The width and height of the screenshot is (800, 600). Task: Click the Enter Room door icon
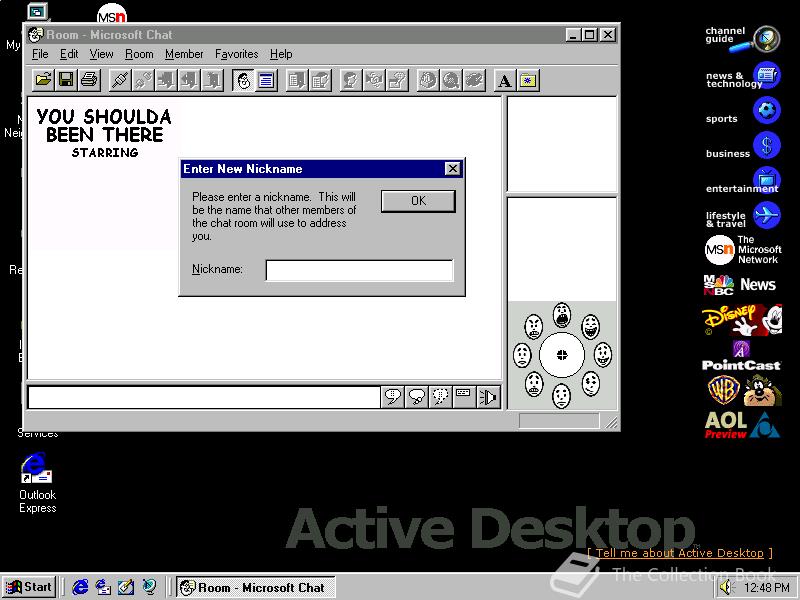[166, 80]
